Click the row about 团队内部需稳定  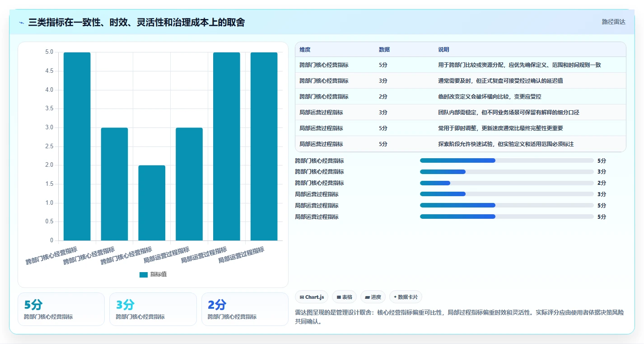coord(461,113)
